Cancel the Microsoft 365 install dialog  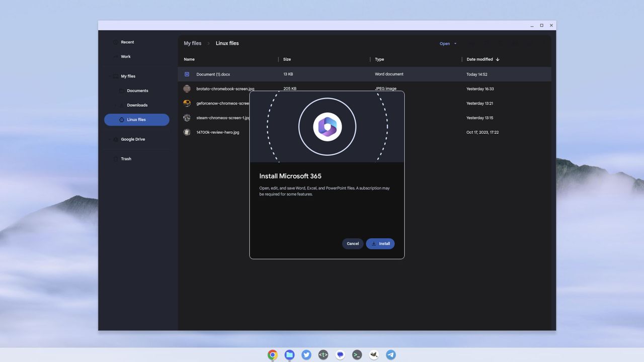pyautogui.click(x=353, y=244)
